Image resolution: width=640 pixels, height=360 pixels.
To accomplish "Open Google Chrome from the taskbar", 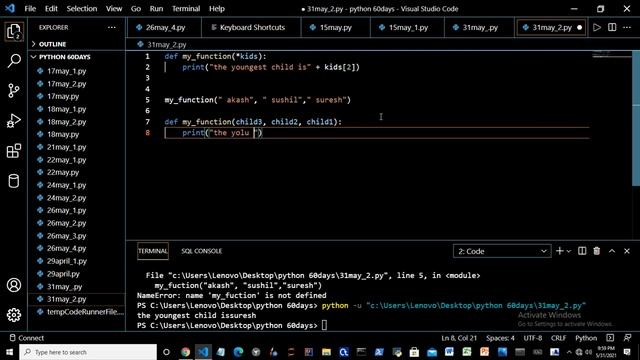I will [x=185, y=352].
